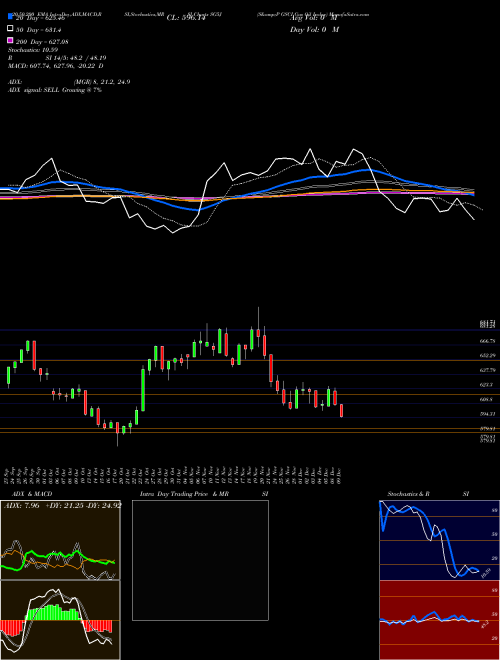This screenshot has width=500, height=660.
Task: Click the last red candlestick on the chart
Action: click(341, 410)
